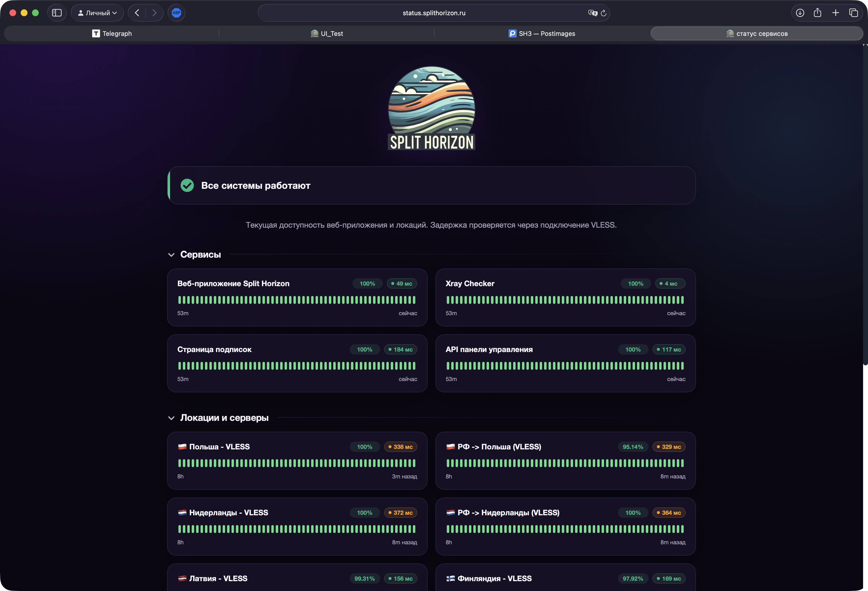Viewport: 868px width, 591px height.
Task: Click the 338 мс latency badge
Action: pyautogui.click(x=400, y=447)
